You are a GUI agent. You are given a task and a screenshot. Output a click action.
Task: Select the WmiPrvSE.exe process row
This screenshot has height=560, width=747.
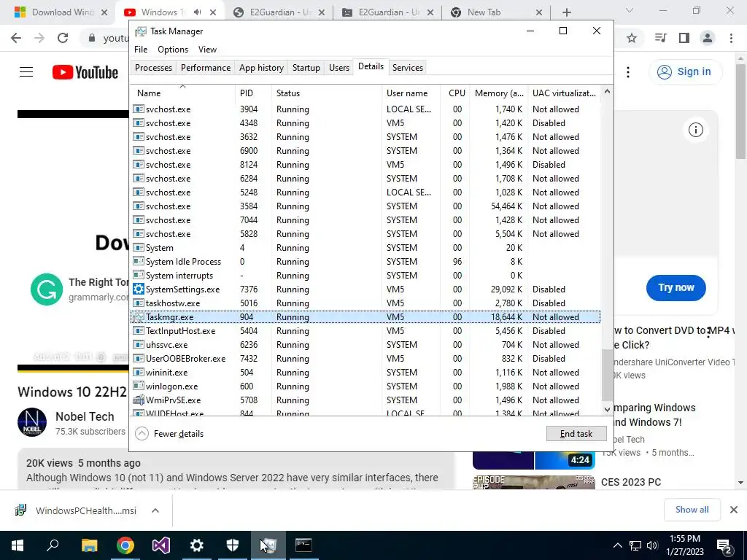pyautogui.click(x=365, y=400)
